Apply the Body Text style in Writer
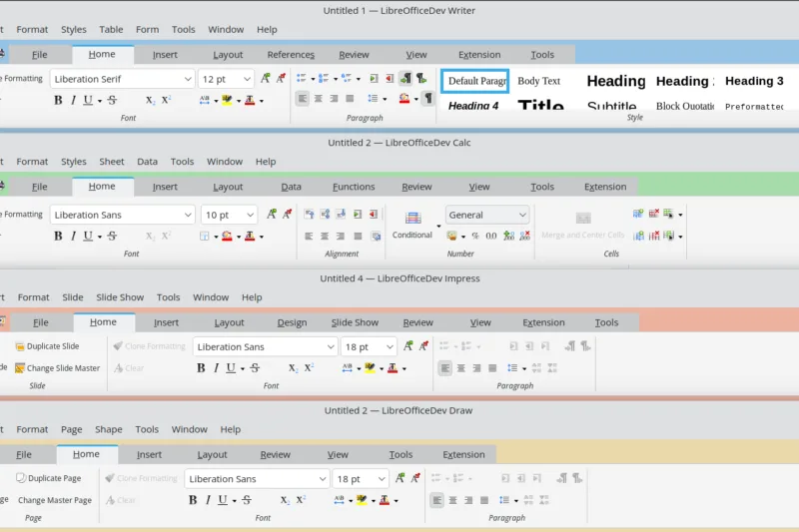Screen dimensions: 799x532 (538, 81)
